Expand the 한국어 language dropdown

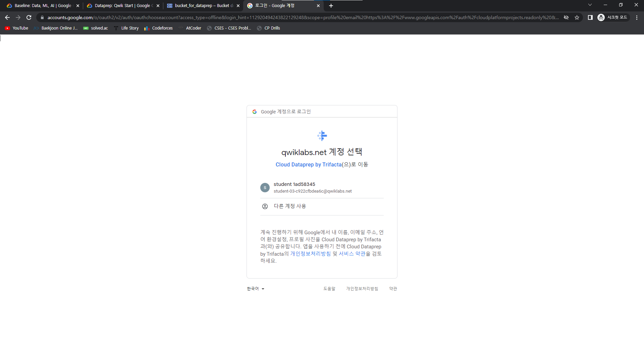[x=256, y=289]
